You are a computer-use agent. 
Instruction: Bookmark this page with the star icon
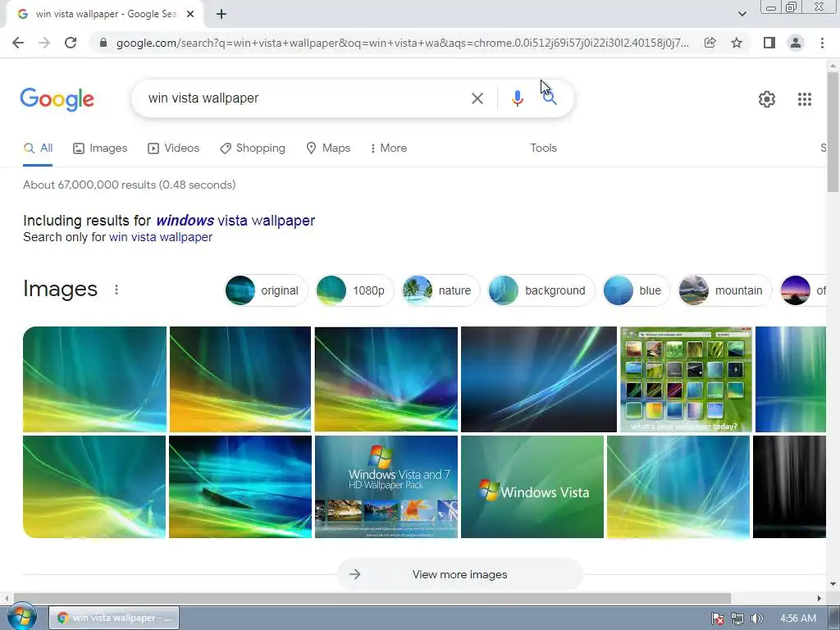[737, 43]
